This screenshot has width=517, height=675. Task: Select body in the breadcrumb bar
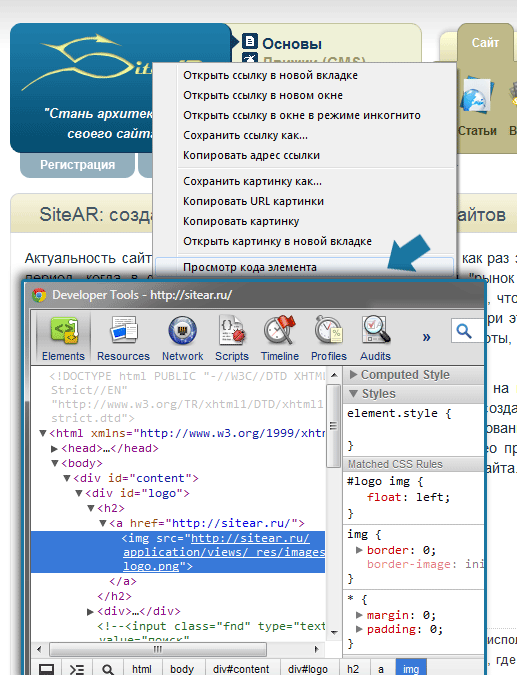[x=182, y=669]
